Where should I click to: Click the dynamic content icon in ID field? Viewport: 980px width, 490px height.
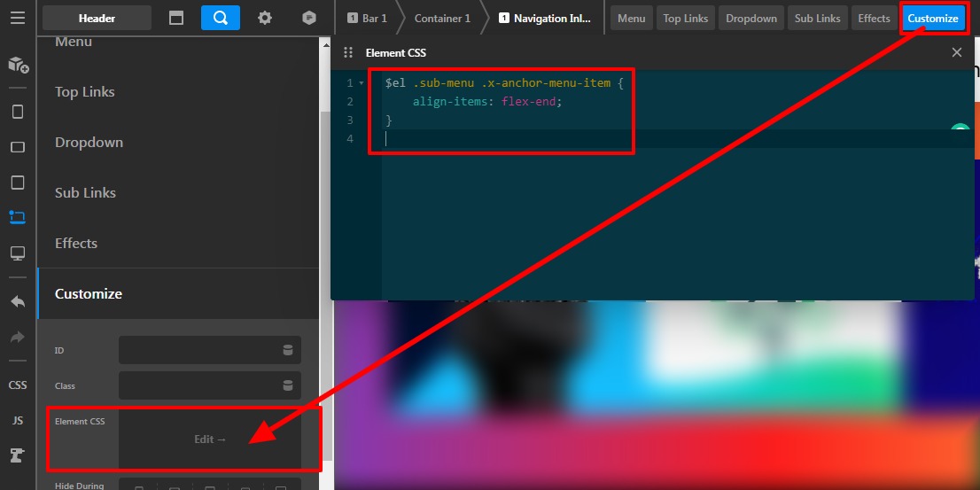(288, 350)
